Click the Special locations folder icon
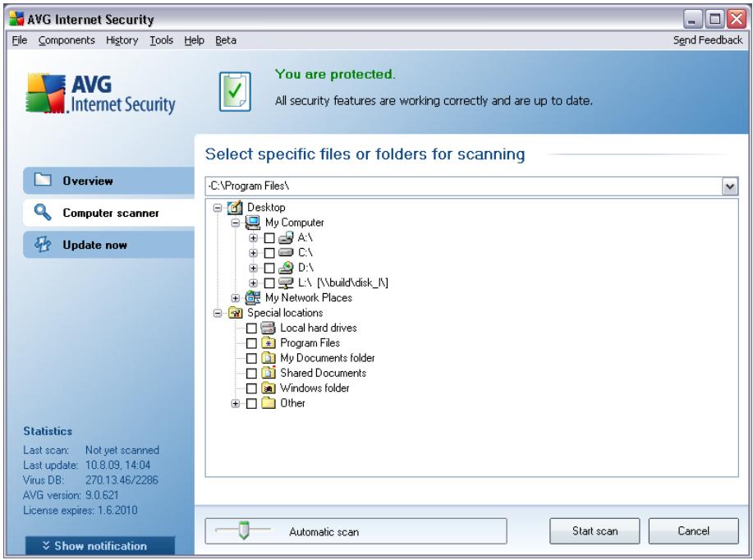This screenshot has height=560, width=753. pos(235,313)
